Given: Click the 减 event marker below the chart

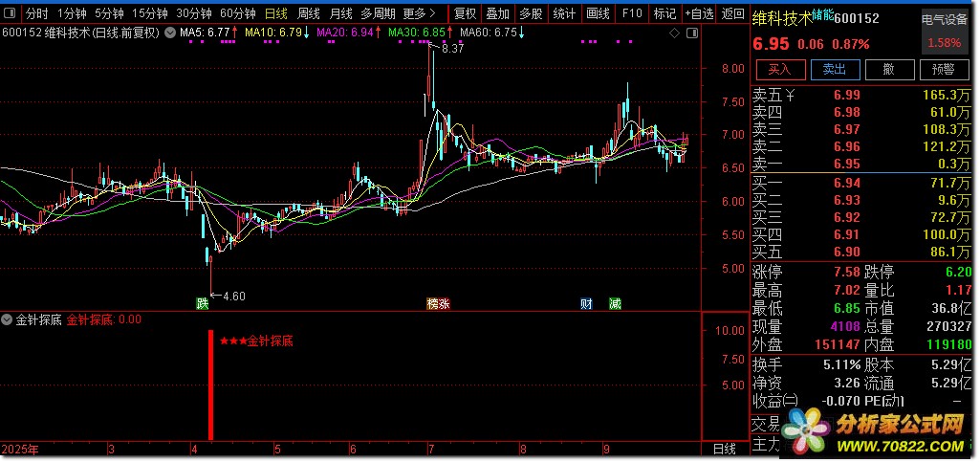Looking at the screenshot, I should point(615,304).
